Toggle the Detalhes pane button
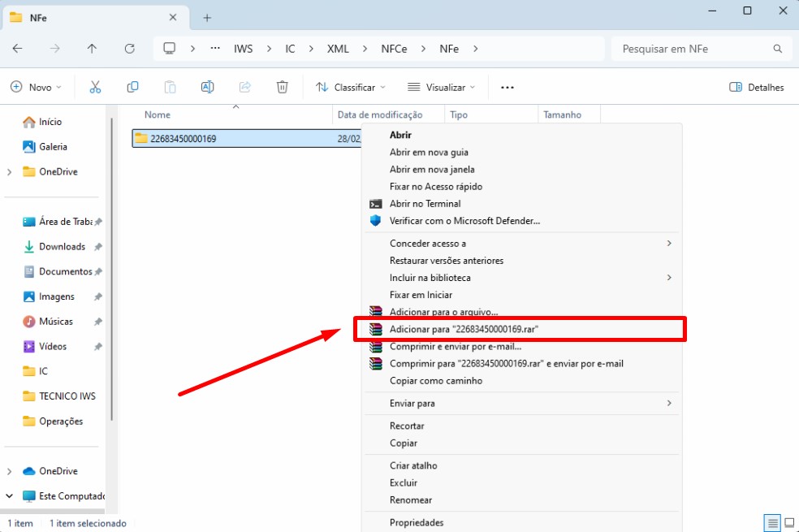799x532 pixels. coord(756,87)
